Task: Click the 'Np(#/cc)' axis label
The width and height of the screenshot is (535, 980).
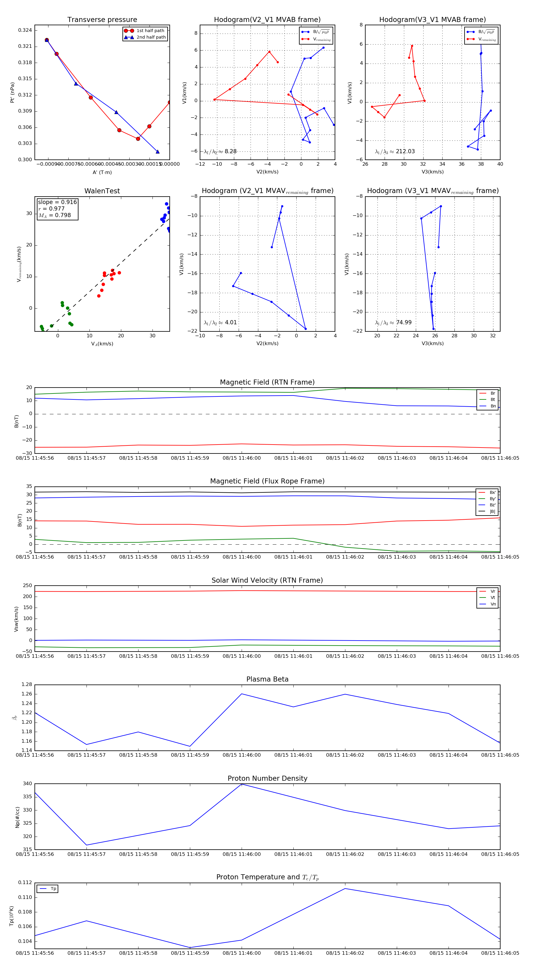Action: [x=17, y=817]
